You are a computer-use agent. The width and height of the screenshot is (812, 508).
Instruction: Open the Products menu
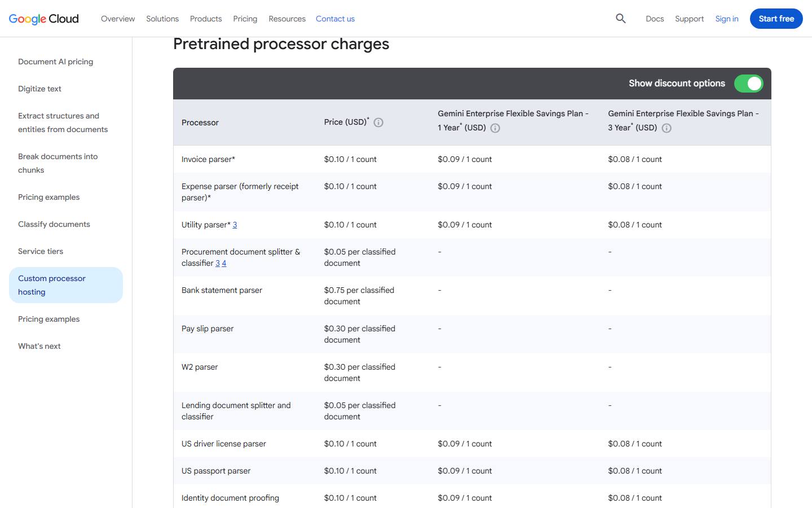point(206,19)
